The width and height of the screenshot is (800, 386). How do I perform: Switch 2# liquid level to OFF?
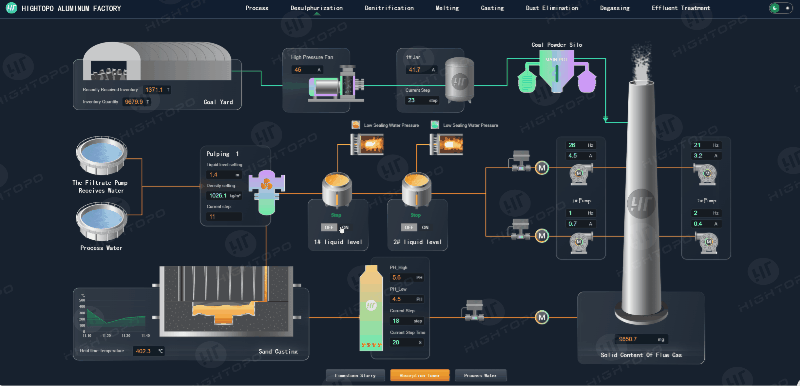point(408,227)
